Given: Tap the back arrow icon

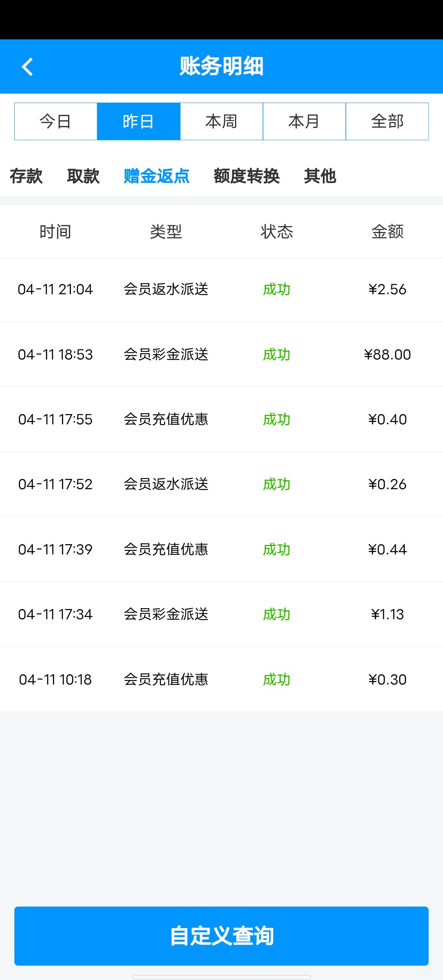Looking at the screenshot, I should pos(27,67).
